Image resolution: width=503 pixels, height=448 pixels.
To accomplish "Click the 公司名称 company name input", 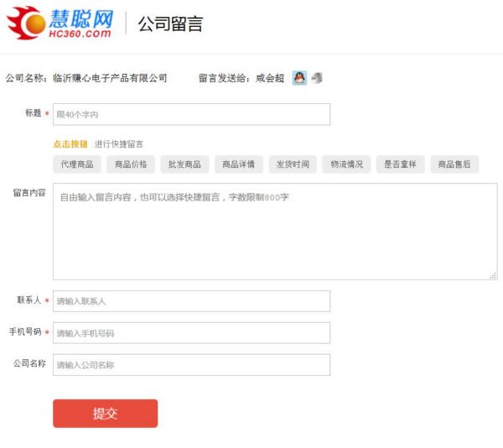I will 191,365.
